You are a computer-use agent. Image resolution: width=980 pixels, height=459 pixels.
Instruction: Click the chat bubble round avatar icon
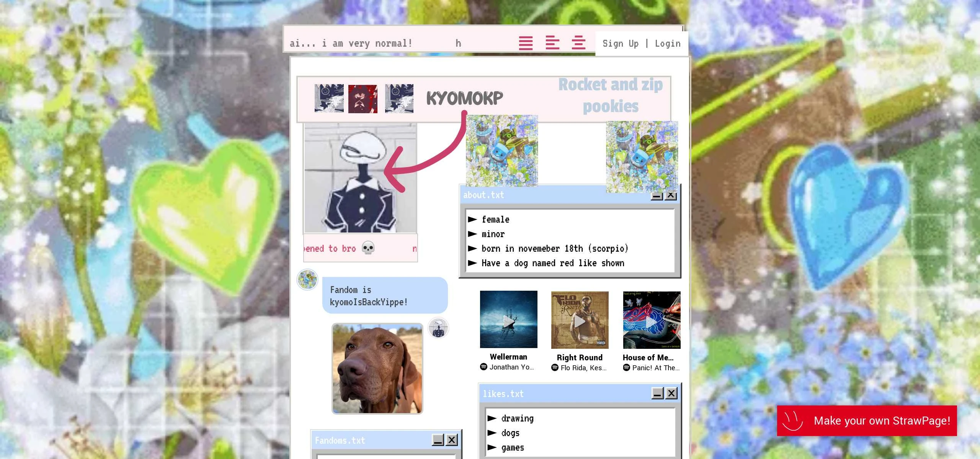307,279
